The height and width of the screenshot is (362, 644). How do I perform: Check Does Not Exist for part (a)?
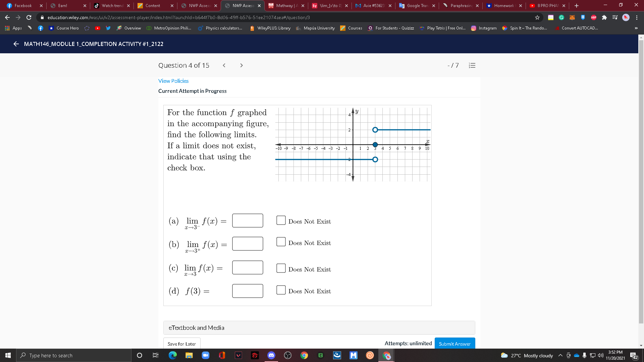[281, 220]
